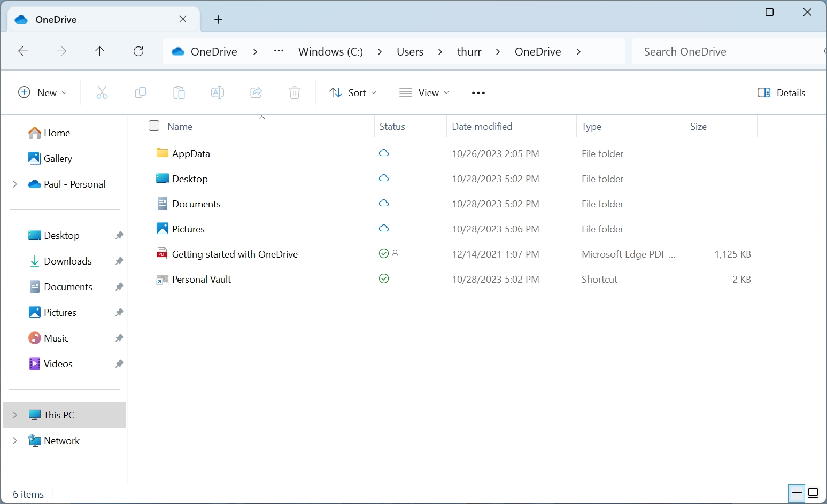The width and height of the screenshot is (827, 504).
Task: Toggle the Details pane button
Action: click(x=781, y=93)
